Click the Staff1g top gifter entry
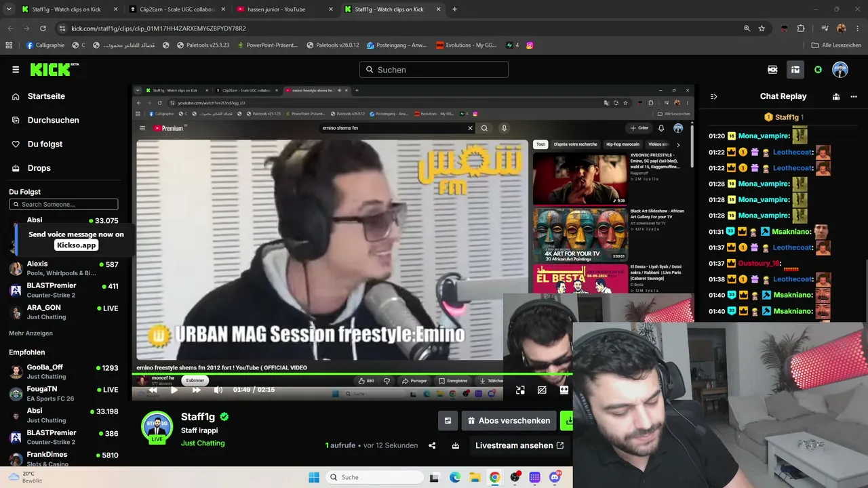Screen dimensions: 868x488 coord(783,117)
